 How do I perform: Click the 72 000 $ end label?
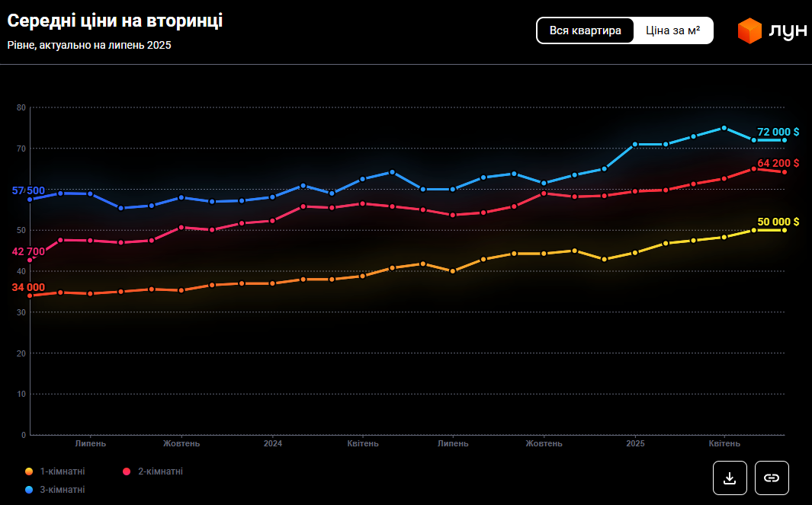tap(778, 132)
